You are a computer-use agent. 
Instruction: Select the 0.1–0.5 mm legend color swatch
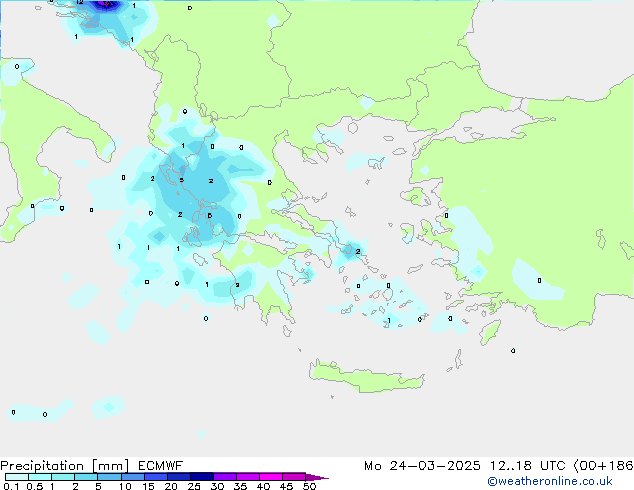pos(17,477)
